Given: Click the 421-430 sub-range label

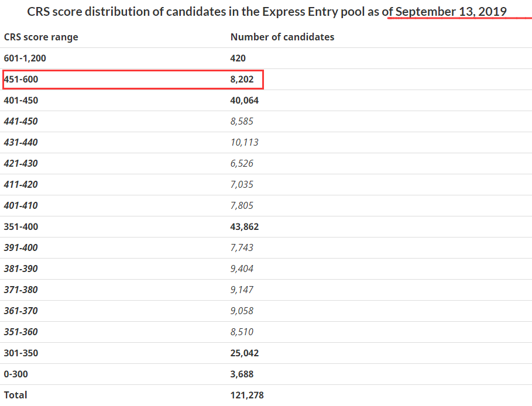Looking at the screenshot, I should tap(20, 163).
